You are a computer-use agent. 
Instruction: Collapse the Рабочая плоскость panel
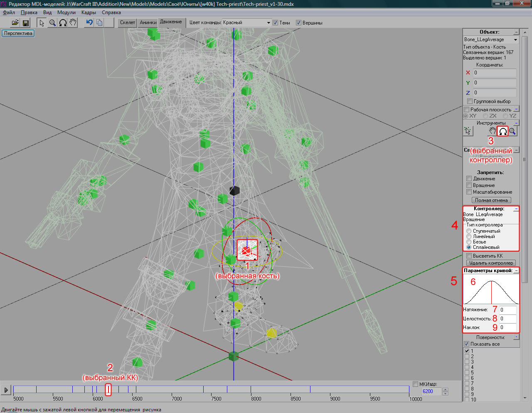516,109
